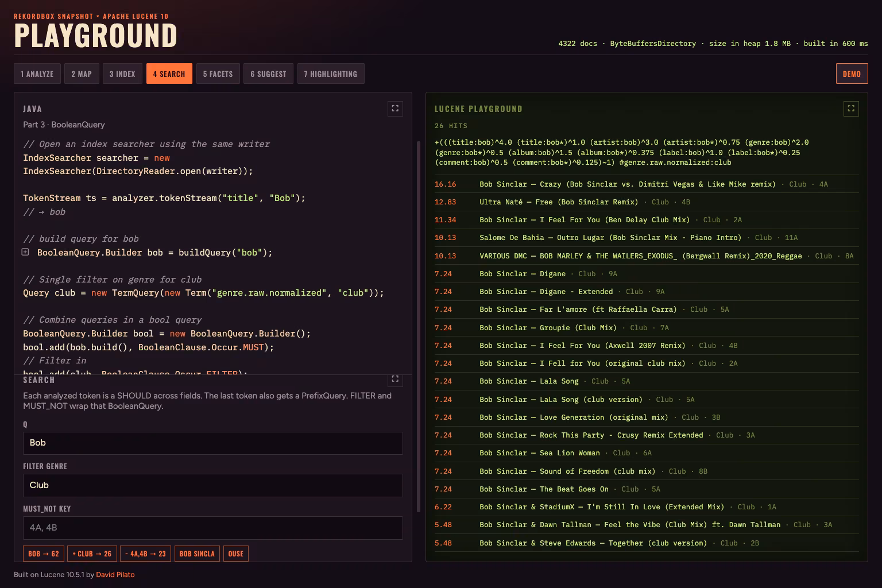Choose the "BOB SINCLA" preset chip
Viewport: 882px width, 588px height.
click(197, 554)
